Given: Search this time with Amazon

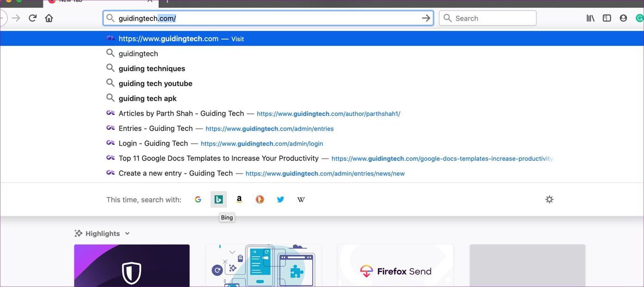Looking at the screenshot, I should (239, 200).
